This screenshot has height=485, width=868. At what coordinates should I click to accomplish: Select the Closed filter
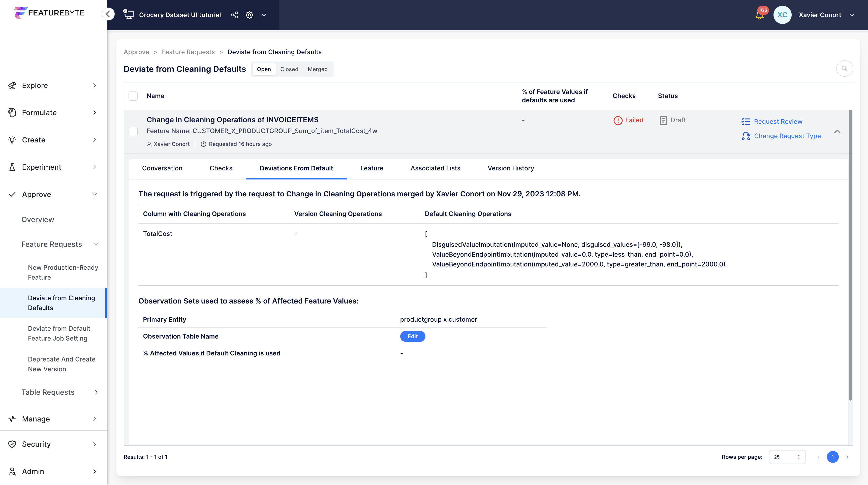click(x=289, y=69)
